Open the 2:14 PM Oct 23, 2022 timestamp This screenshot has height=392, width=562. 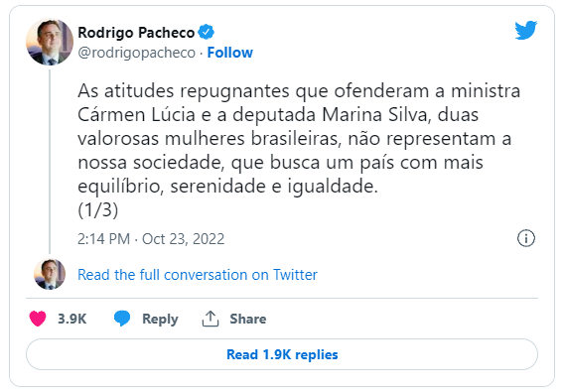point(151,239)
